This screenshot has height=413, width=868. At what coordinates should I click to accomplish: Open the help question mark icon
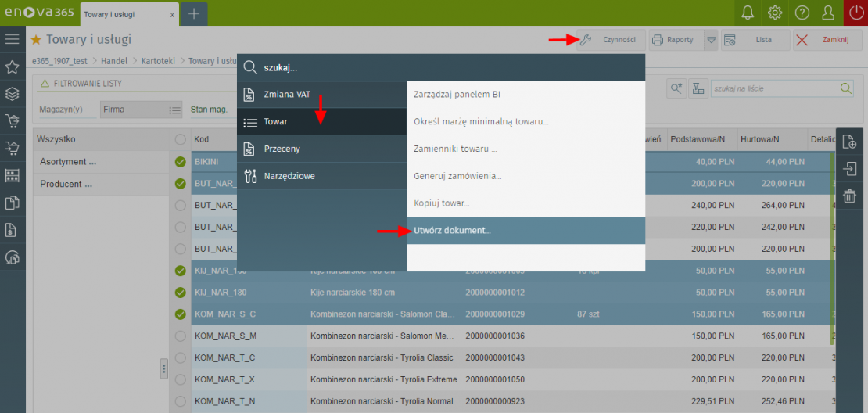coord(802,13)
